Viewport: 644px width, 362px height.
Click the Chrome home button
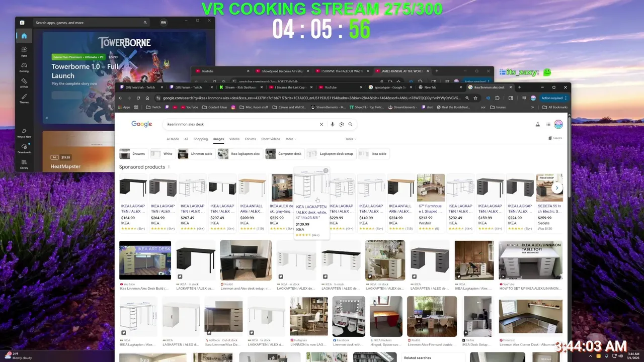[147, 98]
